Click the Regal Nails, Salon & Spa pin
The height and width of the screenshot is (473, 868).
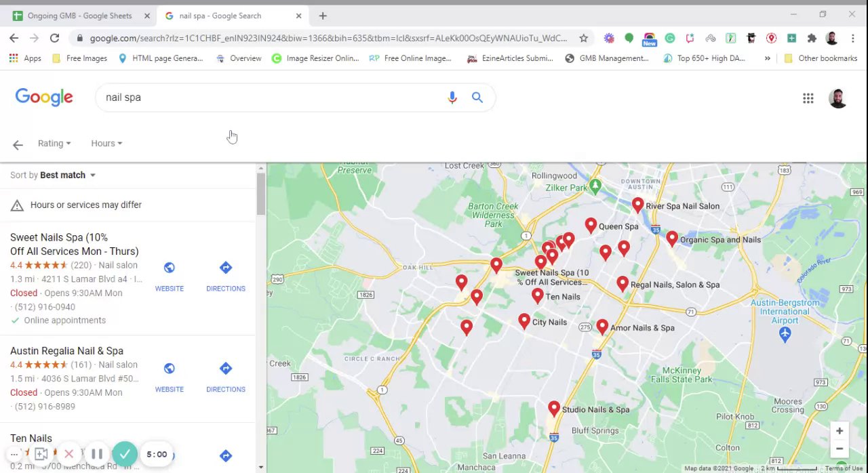click(622, 283)
